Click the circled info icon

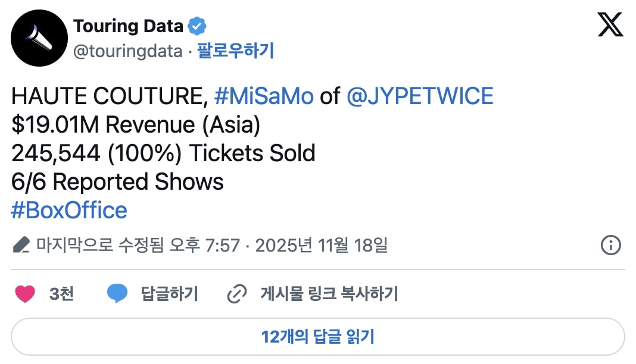pyautogui.click(x=611, y=245)
